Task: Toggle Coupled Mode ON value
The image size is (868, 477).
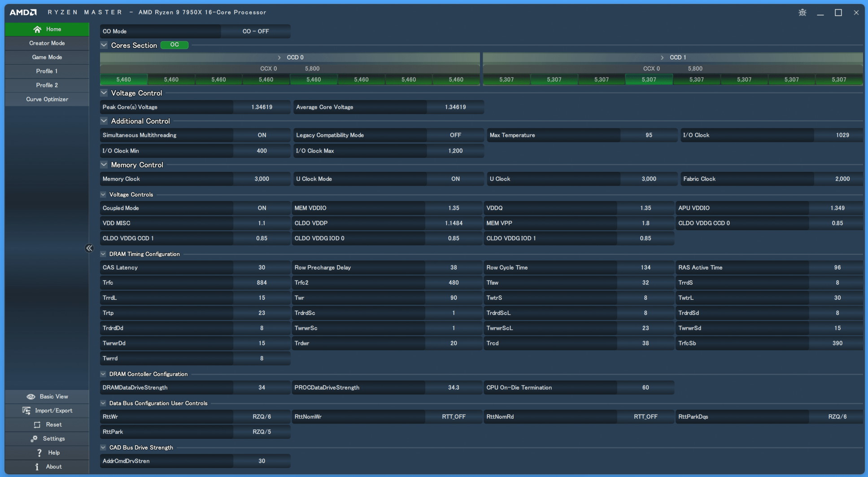Action: 262,208
